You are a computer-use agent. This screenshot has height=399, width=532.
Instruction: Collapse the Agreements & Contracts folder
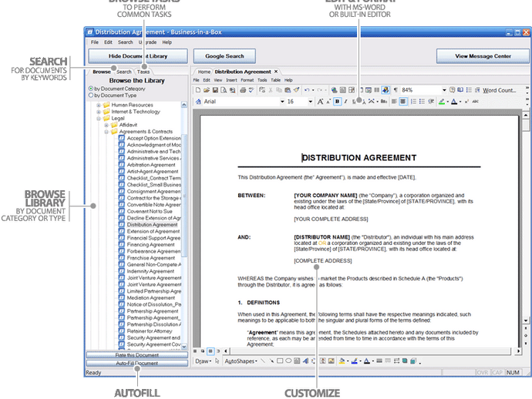tap(106, 132)
